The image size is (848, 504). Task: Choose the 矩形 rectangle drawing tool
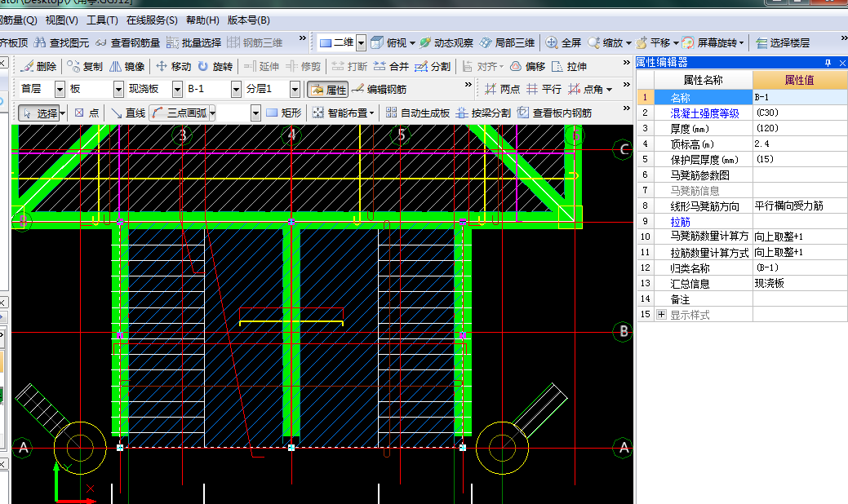tap(284, 113)
